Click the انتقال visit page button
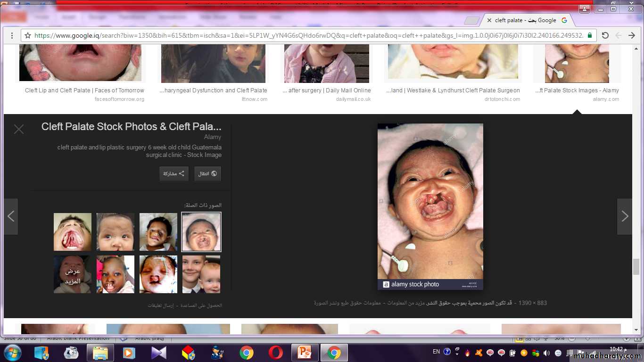 tap(207, 173)
